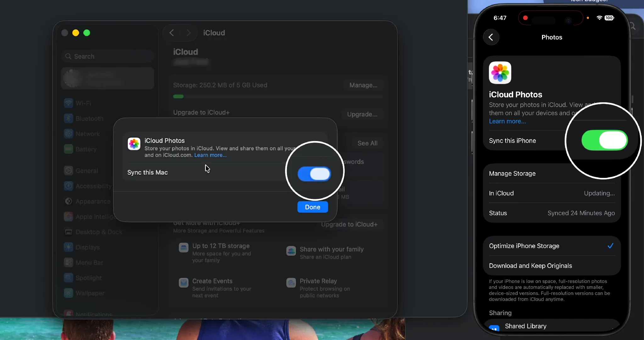Click Upgrade to iCloud+ button

click(349, 224)
